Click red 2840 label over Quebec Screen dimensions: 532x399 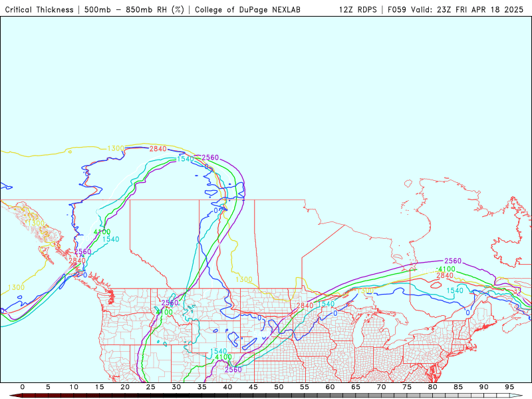pyautogui.click(x=445, y=275)
